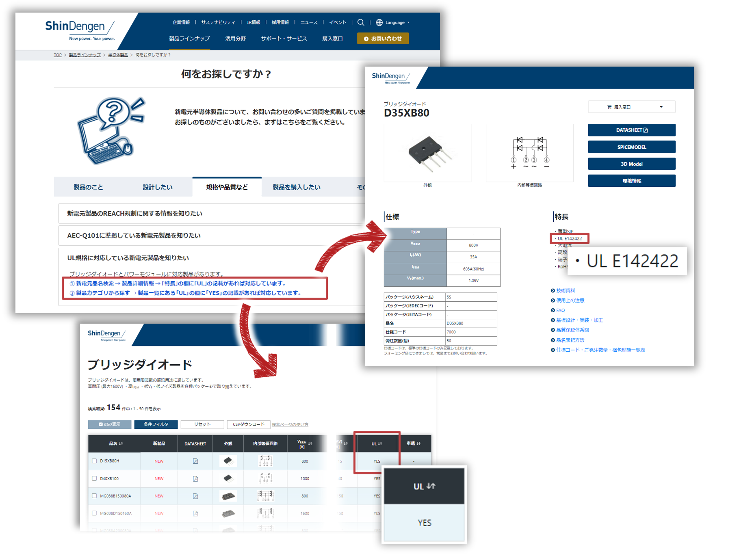
Task: Open 半導体製品 breadcrumb link
Action: (118, 55)
